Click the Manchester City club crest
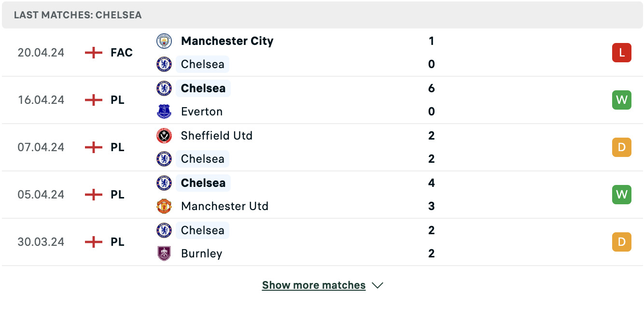The height and width of the screenshot is (311, 644). click(164, 41)
